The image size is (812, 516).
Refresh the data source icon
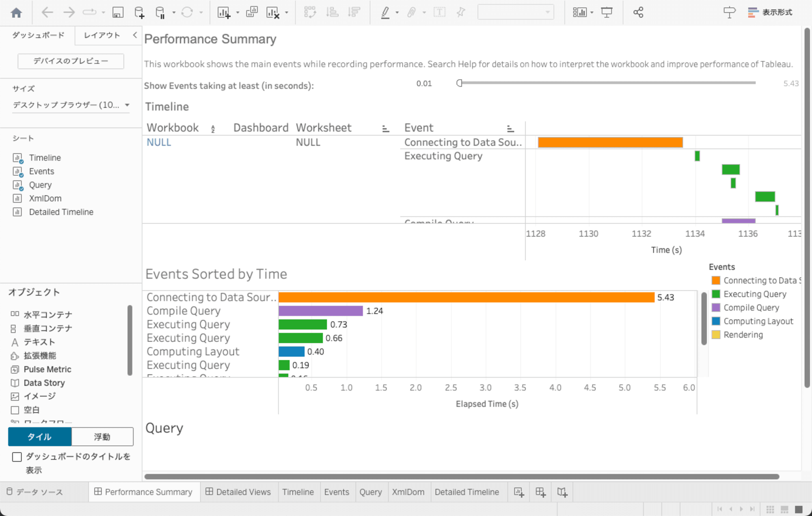pyautogui.click(x=187, y=13)
